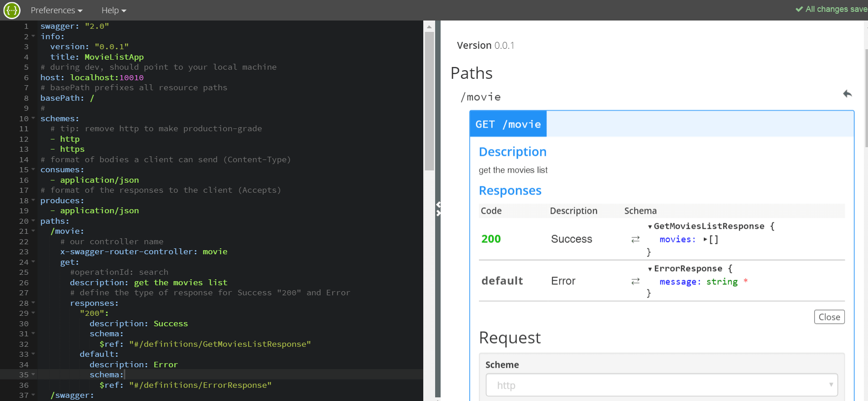Expand the movies array in schema
Screen dimensions: 868x401
(705, 239)
